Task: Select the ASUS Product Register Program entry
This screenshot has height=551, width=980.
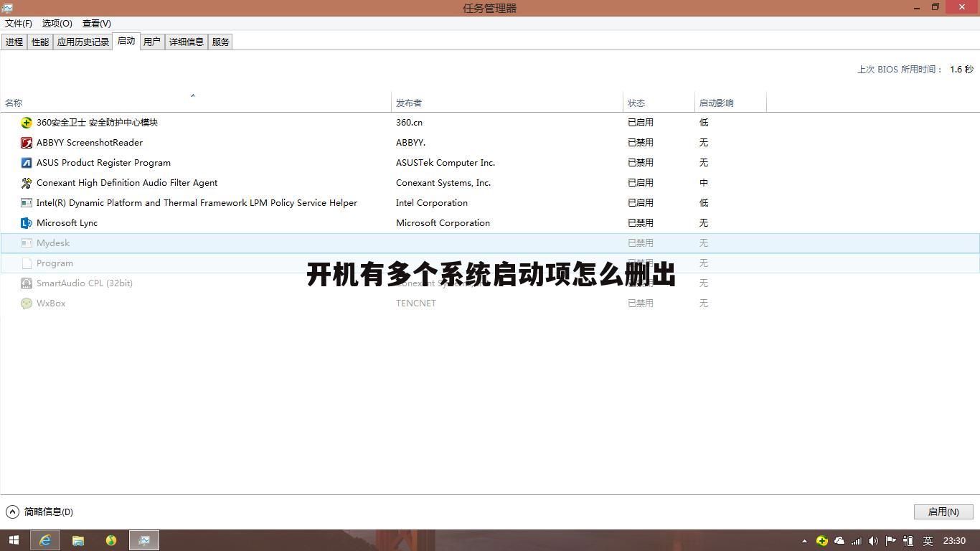Action: point(490,163)
